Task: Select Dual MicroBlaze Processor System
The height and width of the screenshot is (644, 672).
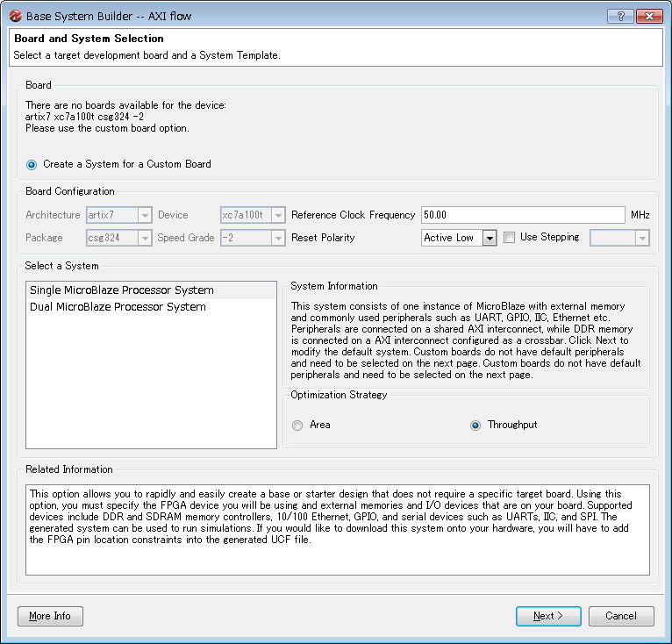Action: coord(118,307)
